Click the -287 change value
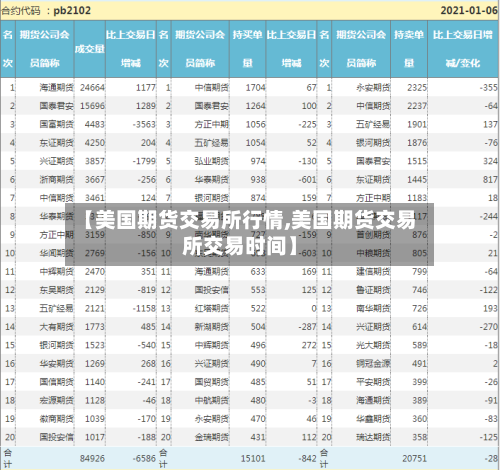 click(307, 327)
